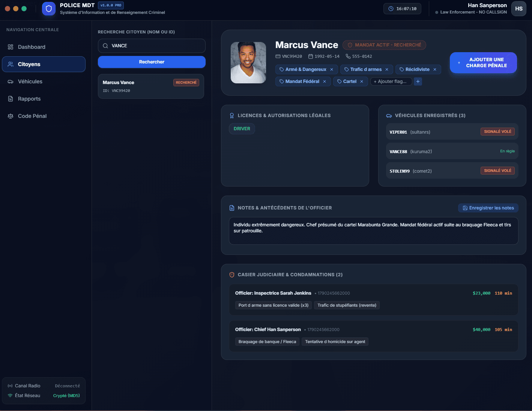
Task: Click the ribbon icon in Licences header
Action: click(x=232, y=116)
